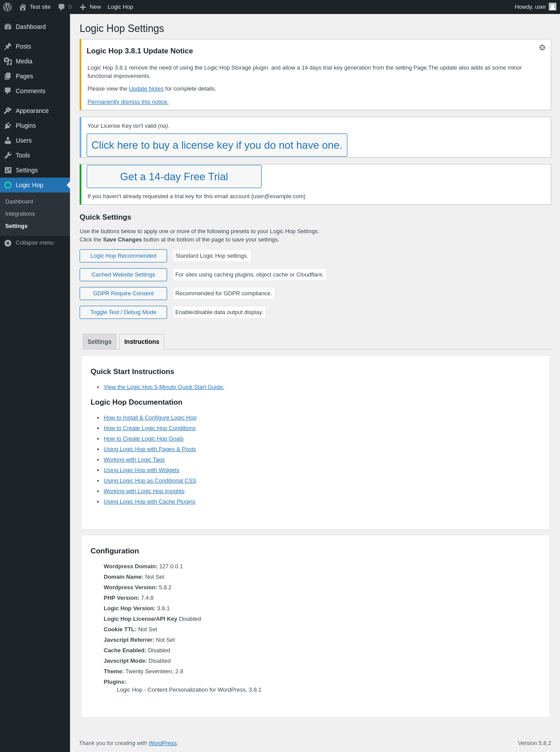Open How to Create Logic Hop Goals
Viewport: 560px width, 752px height.
click(143, 439)
